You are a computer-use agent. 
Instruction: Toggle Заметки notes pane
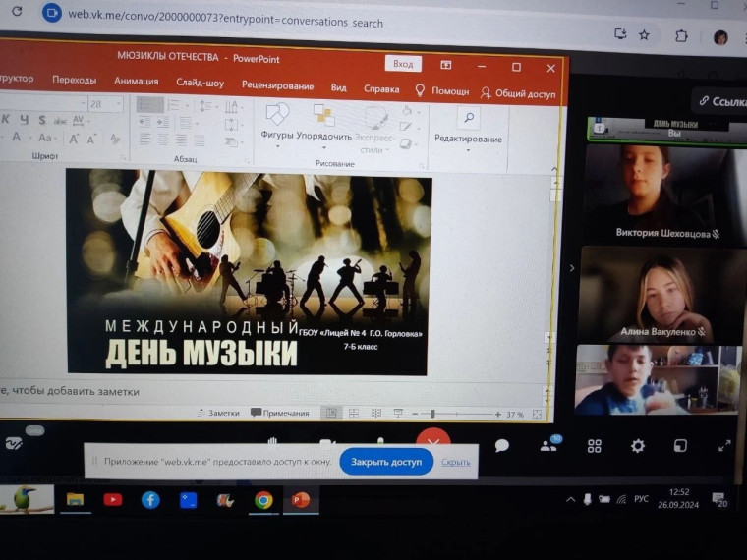point(218,413)
